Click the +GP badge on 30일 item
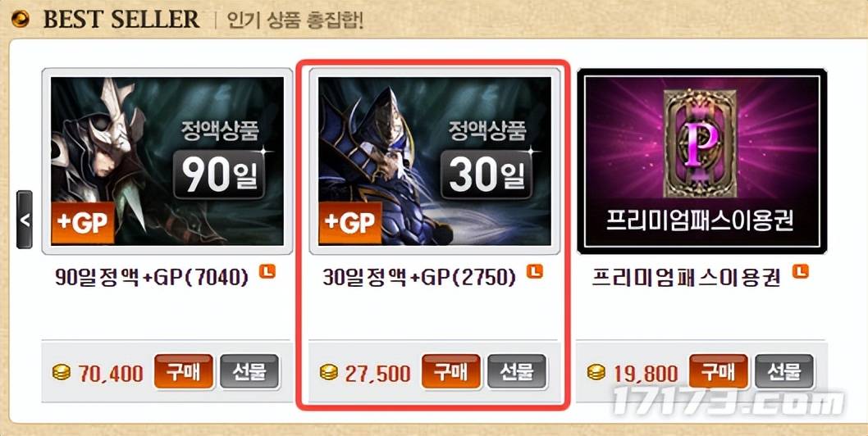868x436 pixels. click(x=349, y=223)
